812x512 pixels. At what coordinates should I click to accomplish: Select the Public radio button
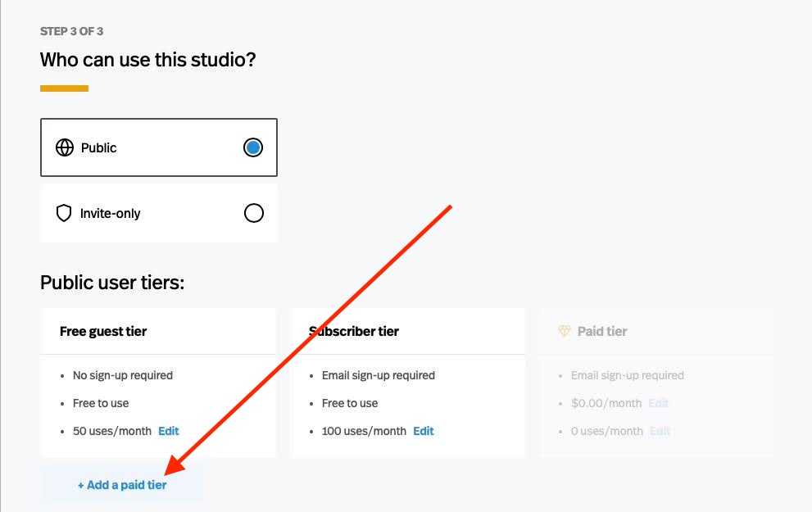coord(253,148)
